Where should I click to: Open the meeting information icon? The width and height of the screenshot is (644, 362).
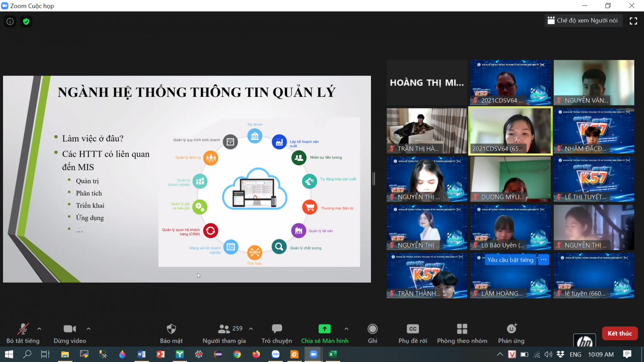10,21
